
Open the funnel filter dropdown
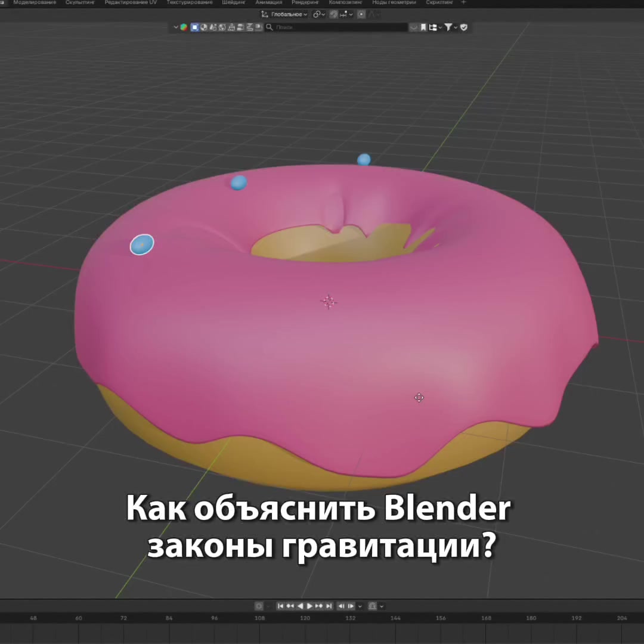451,27
